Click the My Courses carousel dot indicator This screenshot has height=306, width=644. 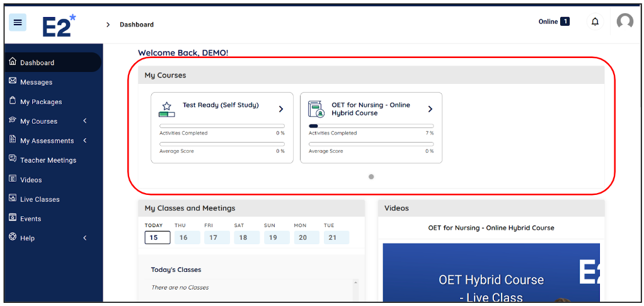(371, 177)
